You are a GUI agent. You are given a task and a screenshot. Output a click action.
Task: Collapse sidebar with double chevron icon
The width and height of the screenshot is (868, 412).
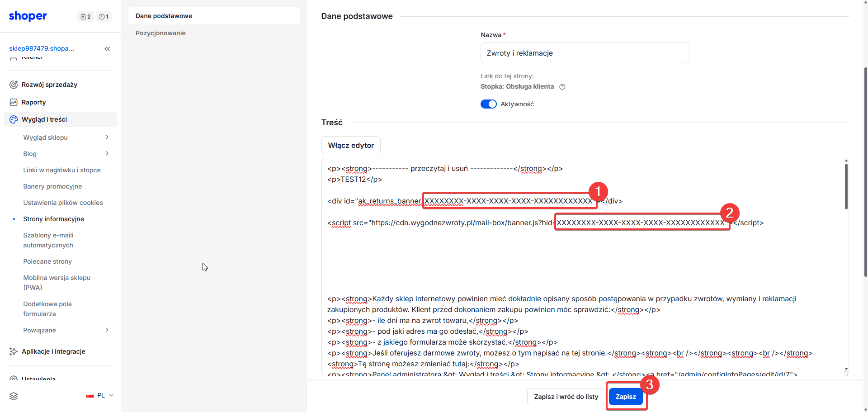[107, 49]
